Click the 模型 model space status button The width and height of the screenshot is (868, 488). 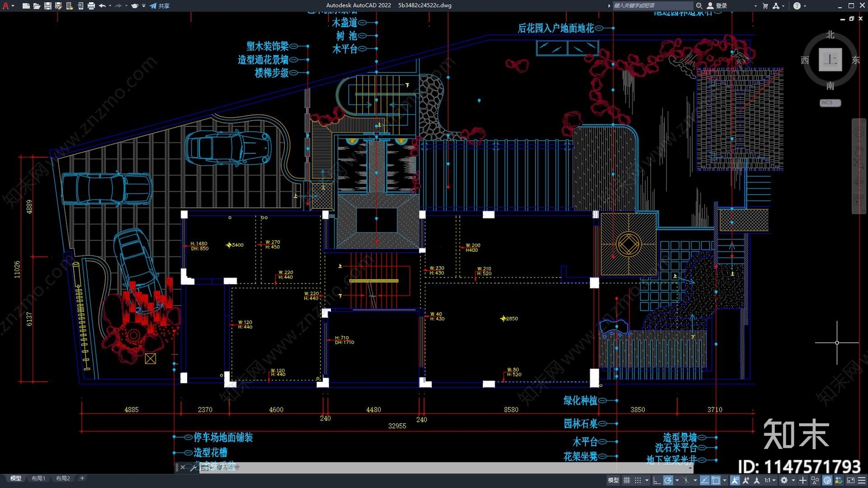pos(613,480)
